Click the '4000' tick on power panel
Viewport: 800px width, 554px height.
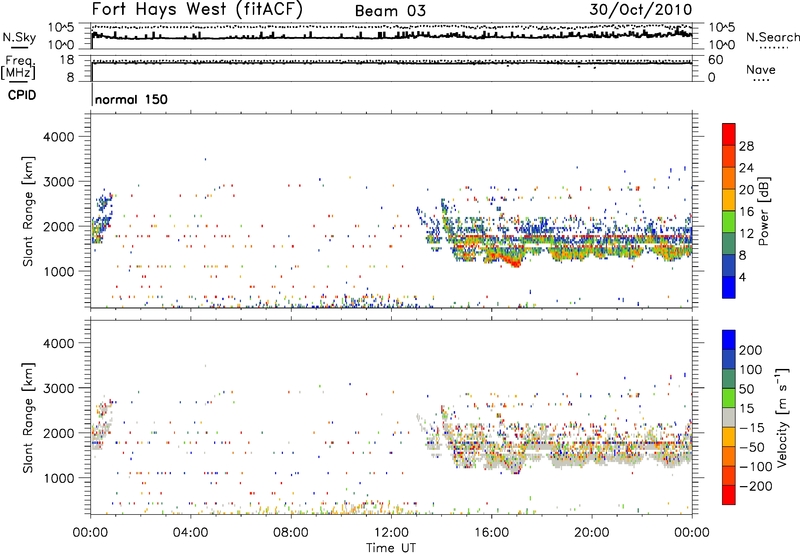pyautogui.click(x=59, y=137)
